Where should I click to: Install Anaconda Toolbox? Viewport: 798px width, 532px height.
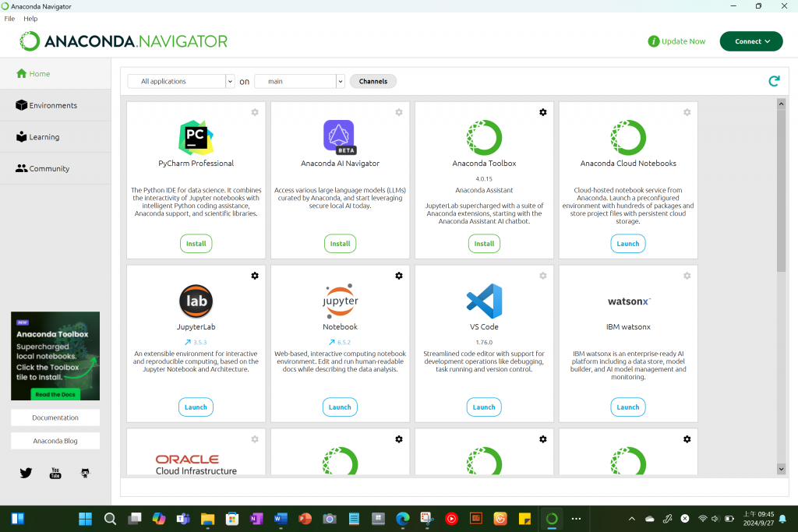pos(484,244)
